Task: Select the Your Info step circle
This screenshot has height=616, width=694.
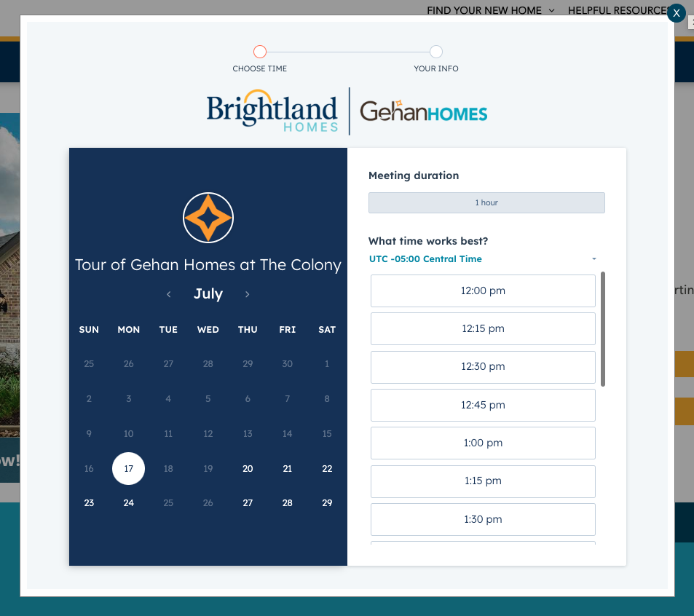Action: coord(436,52)
